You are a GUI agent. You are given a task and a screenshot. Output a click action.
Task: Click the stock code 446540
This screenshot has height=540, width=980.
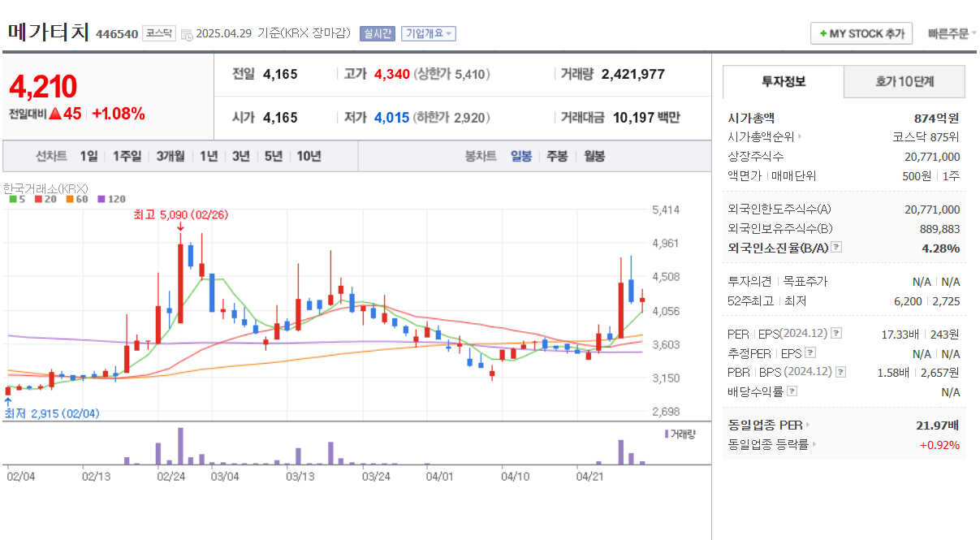(117, 34)
